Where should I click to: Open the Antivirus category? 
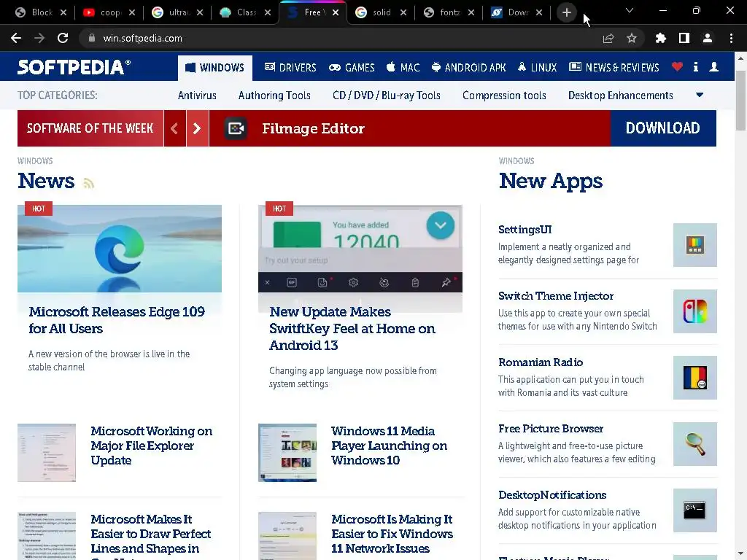pos(197,96)
